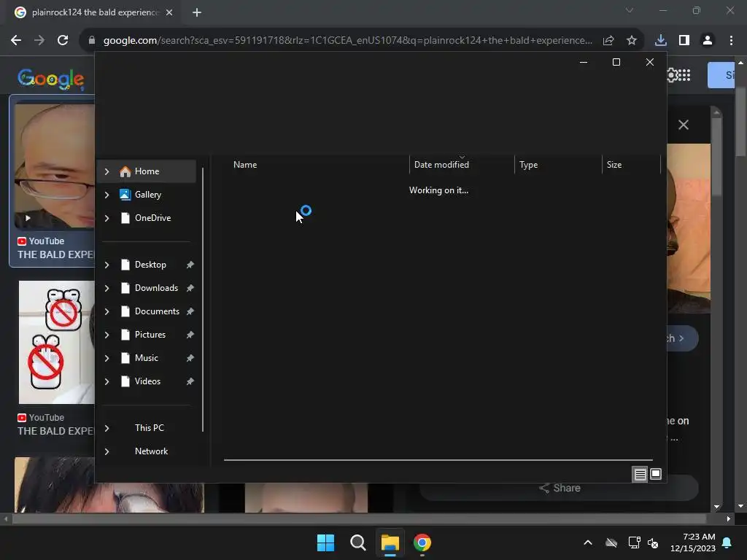Click the pin icon next to Videos
Image resolution: width=747 pixels, height=560 pixels.
(x=190, y=381)
